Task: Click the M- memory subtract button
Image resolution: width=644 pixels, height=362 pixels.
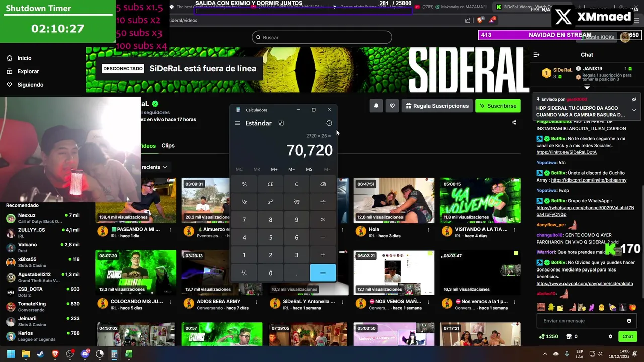Action: tap(292, 169)
